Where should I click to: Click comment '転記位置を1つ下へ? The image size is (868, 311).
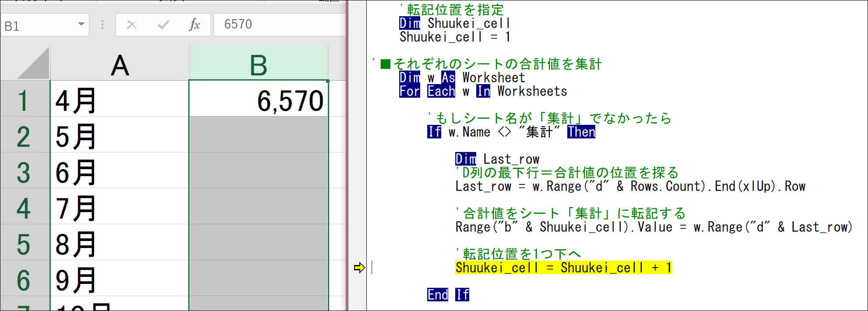point(518,254)
